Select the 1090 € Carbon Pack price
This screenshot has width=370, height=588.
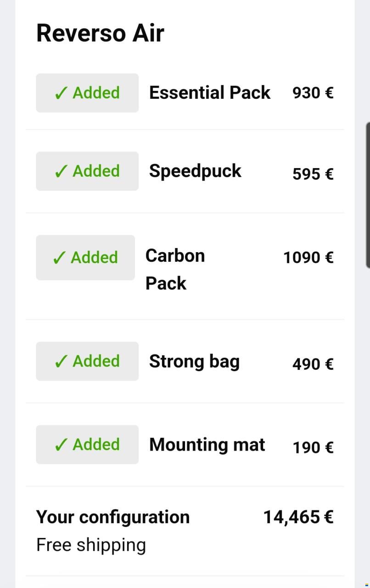(308, 257)
